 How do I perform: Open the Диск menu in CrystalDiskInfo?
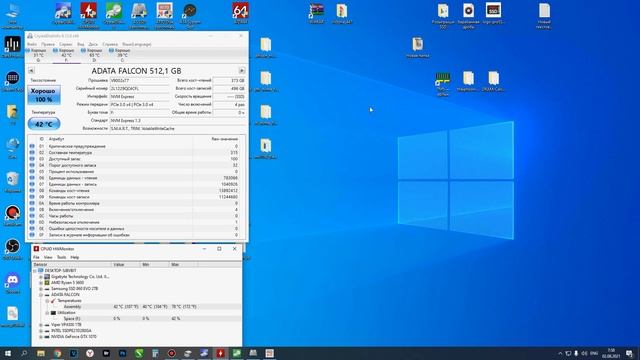93,44
